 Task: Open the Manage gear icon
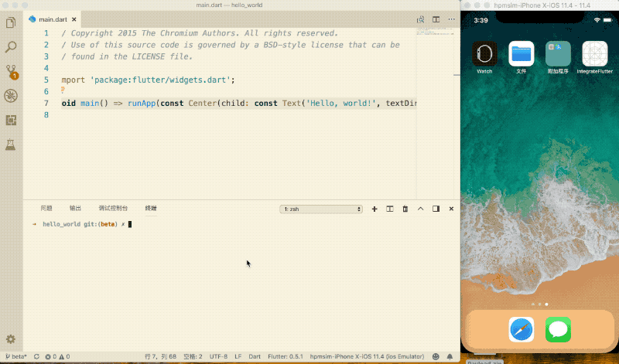pyautogui.click(x=11, y=339)
